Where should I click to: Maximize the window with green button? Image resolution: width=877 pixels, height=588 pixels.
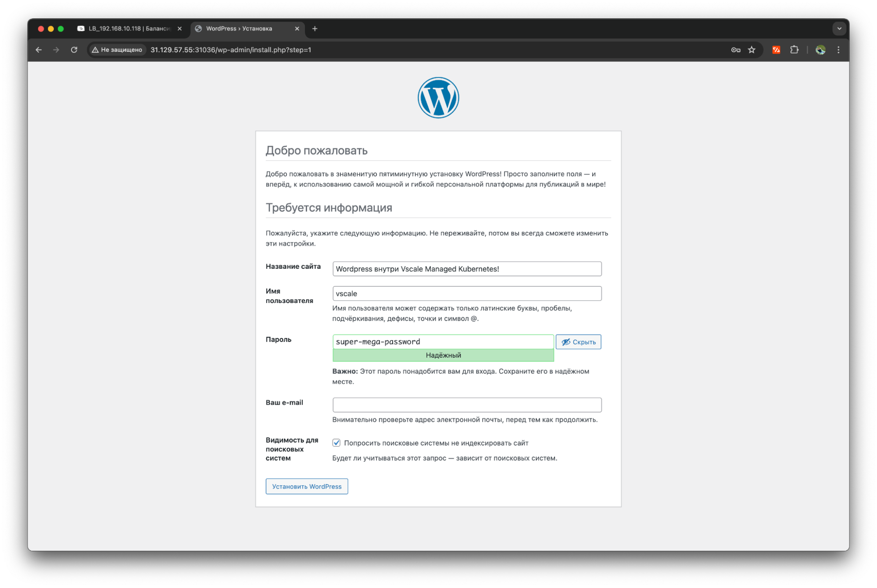click(x=61, y=29)
